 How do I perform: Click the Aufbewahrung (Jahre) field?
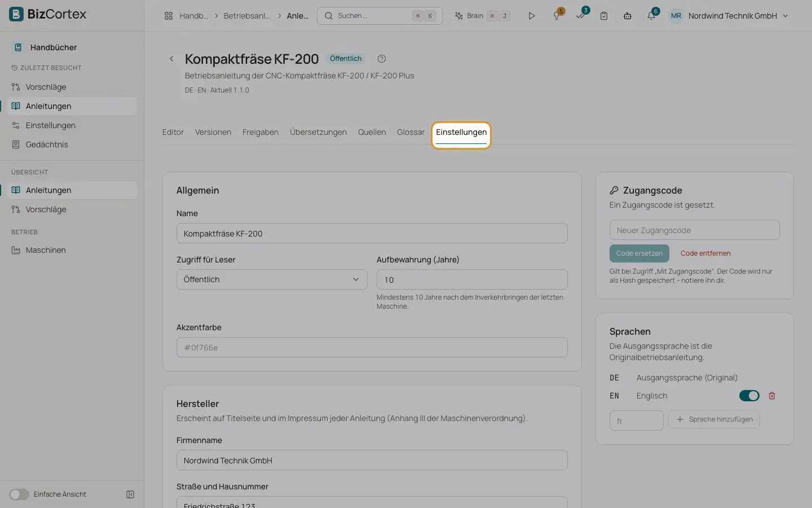click(x=472, y=279)
